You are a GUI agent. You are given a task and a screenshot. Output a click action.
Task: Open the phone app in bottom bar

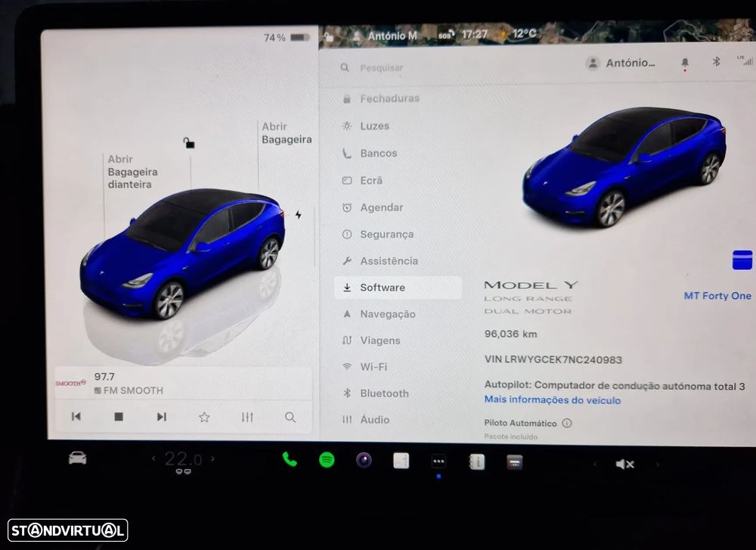coord(290,459)
